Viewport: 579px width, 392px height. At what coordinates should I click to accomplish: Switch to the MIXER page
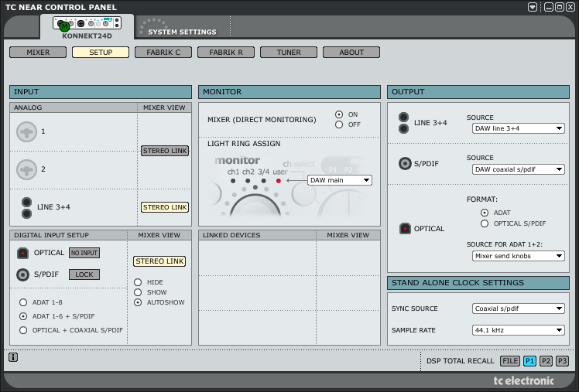(38, 53)
